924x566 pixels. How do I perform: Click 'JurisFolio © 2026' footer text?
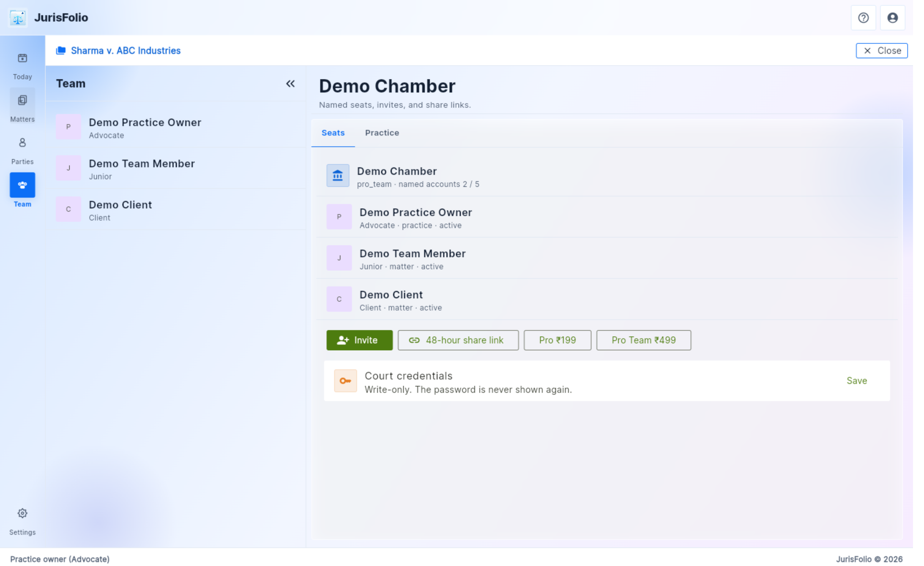(x=869, y=559)
